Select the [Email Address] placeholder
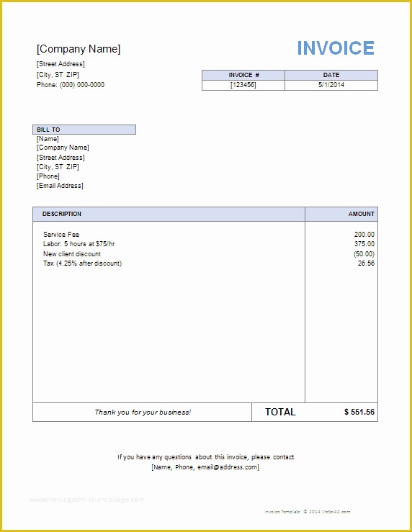412x532 pixels. click(x=60, y=186)
